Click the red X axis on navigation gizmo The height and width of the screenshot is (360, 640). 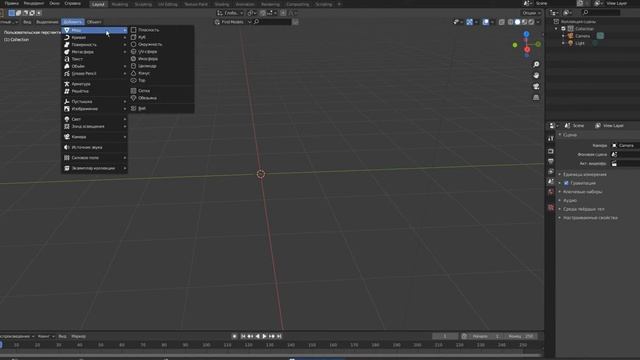(x=527, y=50)
